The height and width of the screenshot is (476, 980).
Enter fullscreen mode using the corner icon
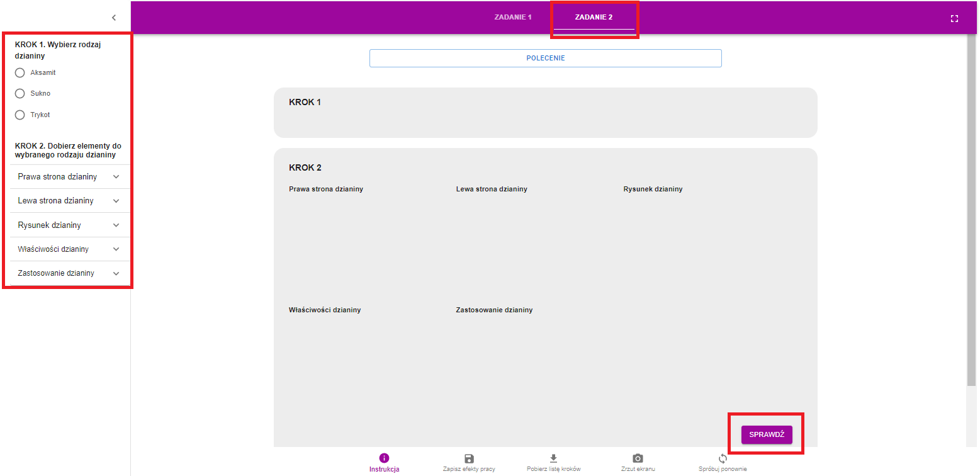click(954, 19)
